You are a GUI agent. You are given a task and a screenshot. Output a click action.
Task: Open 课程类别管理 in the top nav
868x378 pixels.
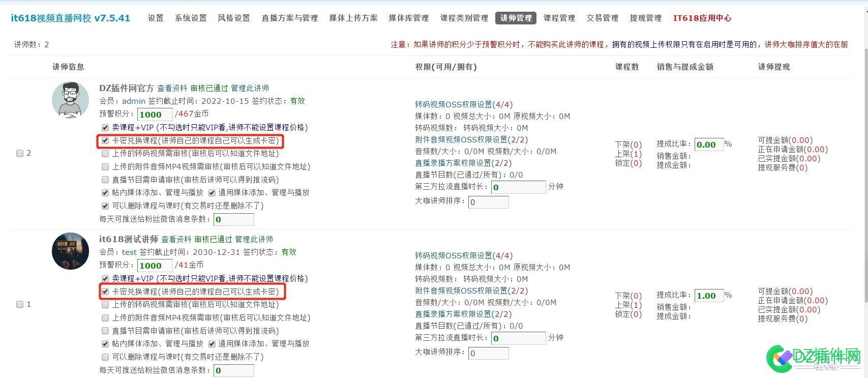click(x=464, y=18)
